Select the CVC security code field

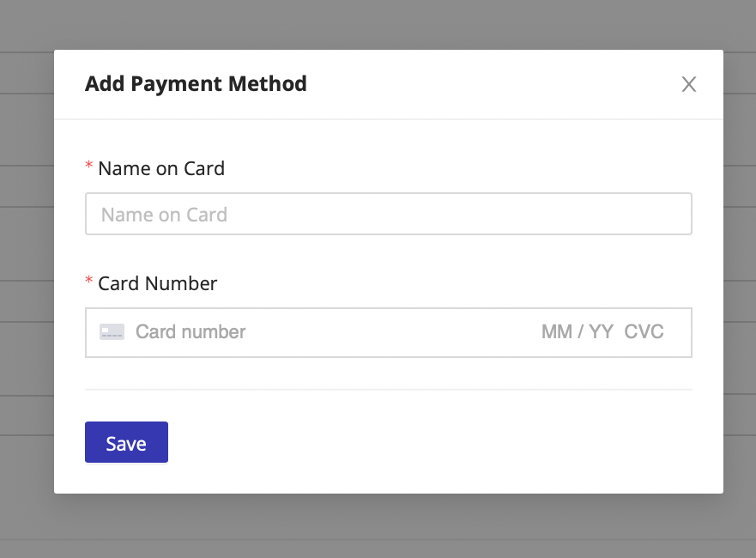tap(644, 331)
